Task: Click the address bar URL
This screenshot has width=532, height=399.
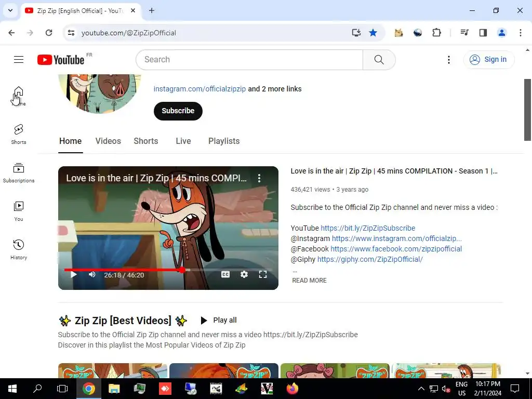Action: point(129,33)
